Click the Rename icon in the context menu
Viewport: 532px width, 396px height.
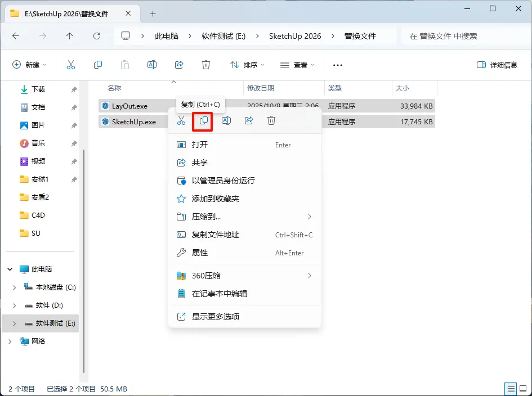226,120
